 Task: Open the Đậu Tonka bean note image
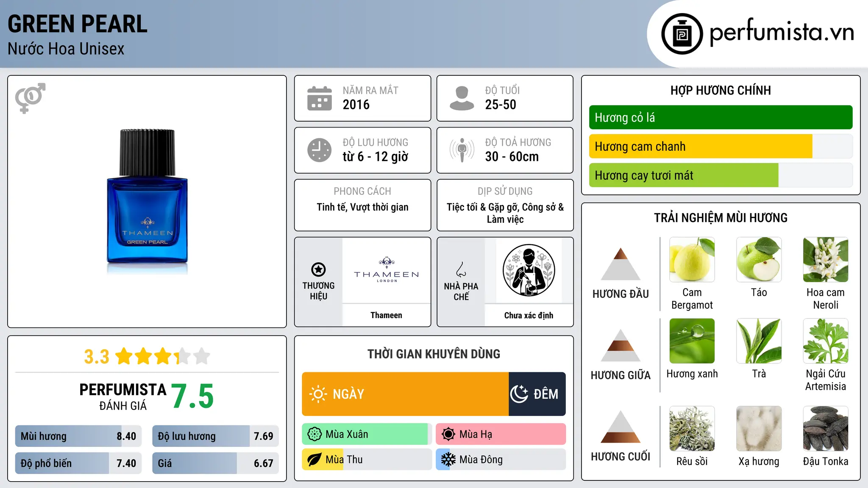826,429
